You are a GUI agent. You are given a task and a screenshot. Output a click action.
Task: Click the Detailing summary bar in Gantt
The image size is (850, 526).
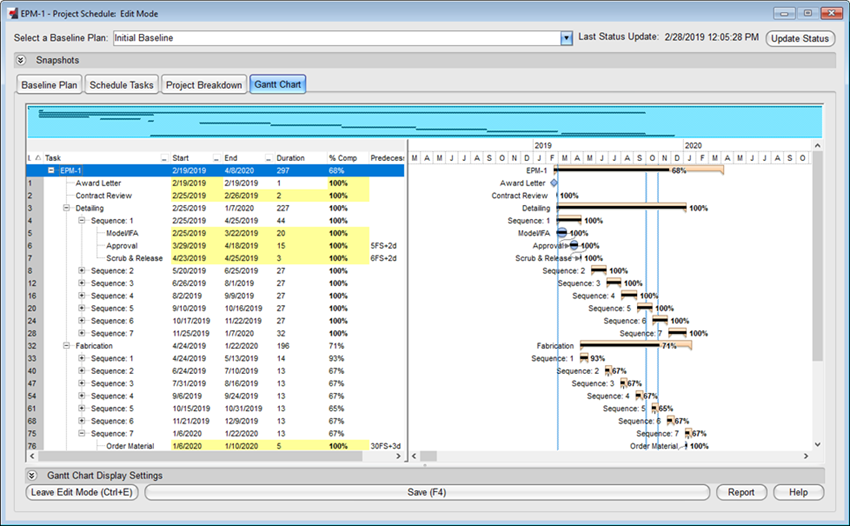click(620, 208)
